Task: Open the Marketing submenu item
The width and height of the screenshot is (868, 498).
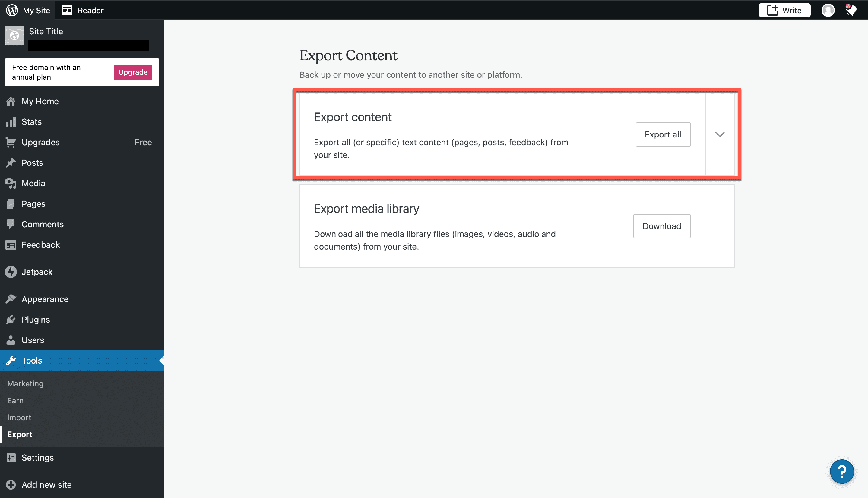Action: click(25, 383)
